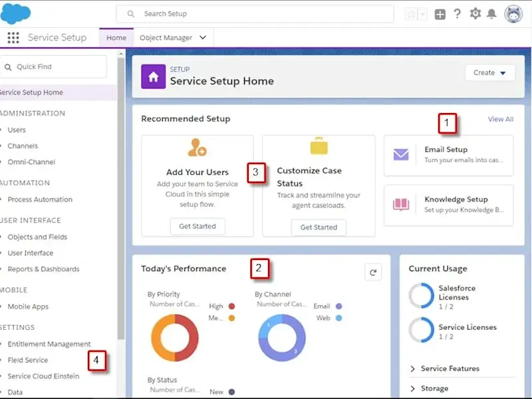Open the App Launcher dots grid

[13, 38]
